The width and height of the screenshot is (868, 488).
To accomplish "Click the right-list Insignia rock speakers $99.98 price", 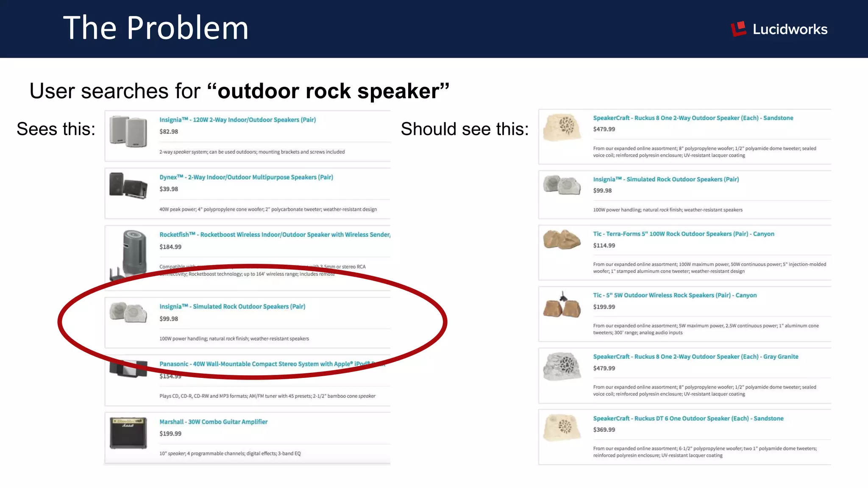I will pos(602,191).
